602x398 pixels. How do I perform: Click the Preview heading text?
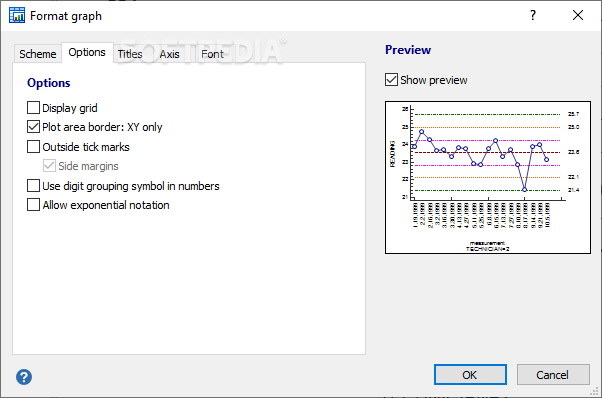click(x=408, y=50)
